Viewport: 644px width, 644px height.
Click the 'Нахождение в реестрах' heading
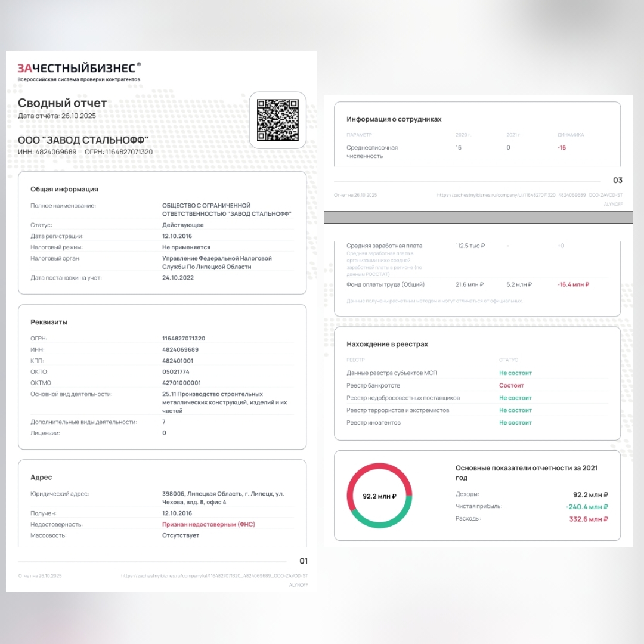pyautogui.click(x=387, y=344)
